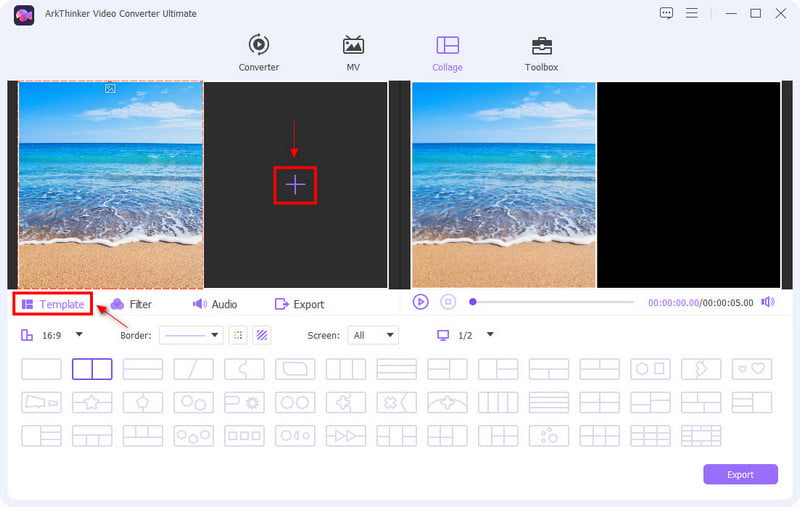Image resolution: width=800 pixels, height=507 pixels.
Task: Select the three stacked dots template
Action: (549, 436)
